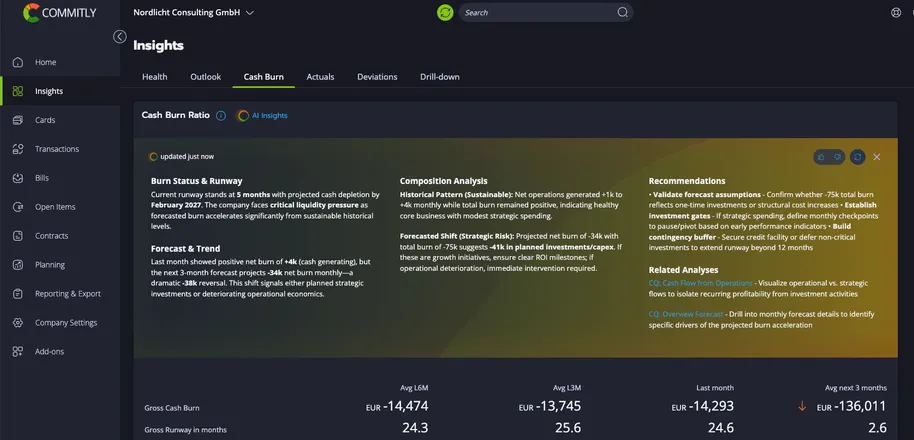Focus the Search input field
This screenshot has height=440, width=914.
point(546,12)
